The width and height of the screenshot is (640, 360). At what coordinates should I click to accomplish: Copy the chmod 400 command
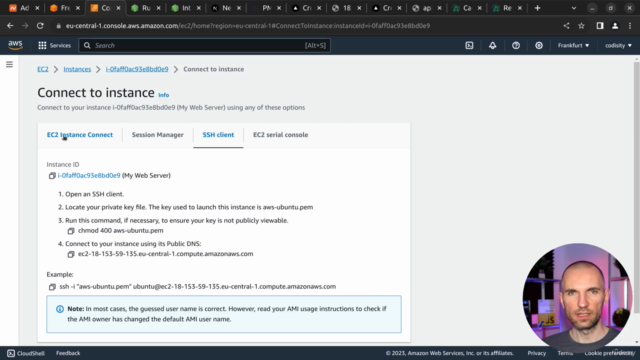click(71, 231)
